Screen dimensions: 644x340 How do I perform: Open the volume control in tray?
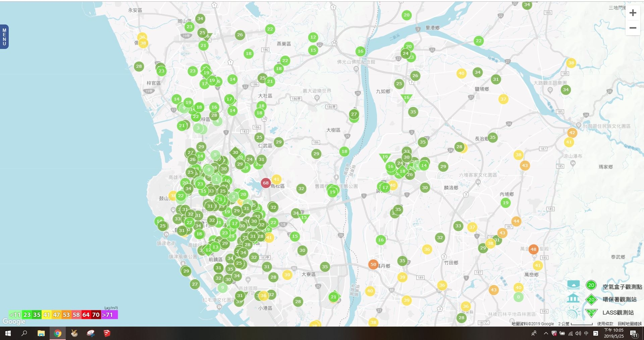pyautogui.click(x=578, y=333)
